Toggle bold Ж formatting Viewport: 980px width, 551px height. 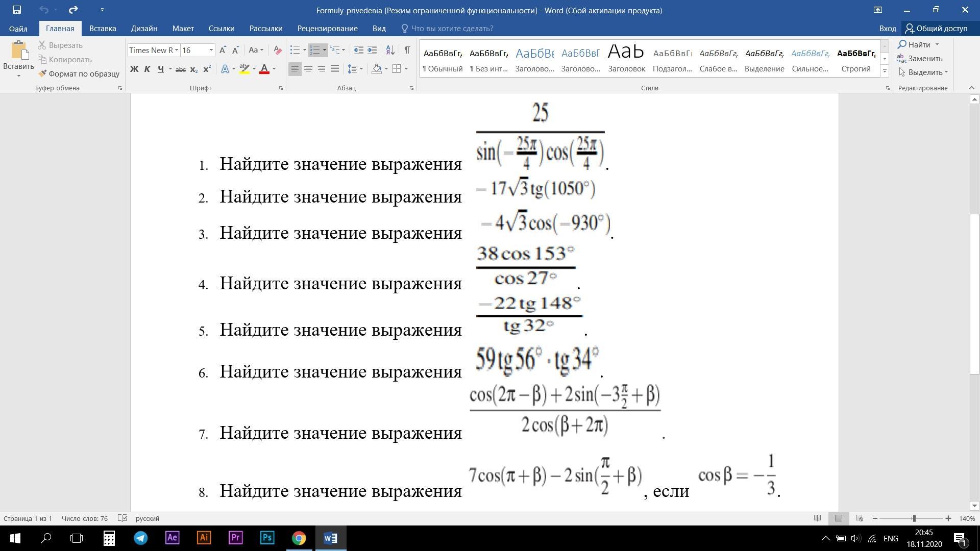pos(134,69)
